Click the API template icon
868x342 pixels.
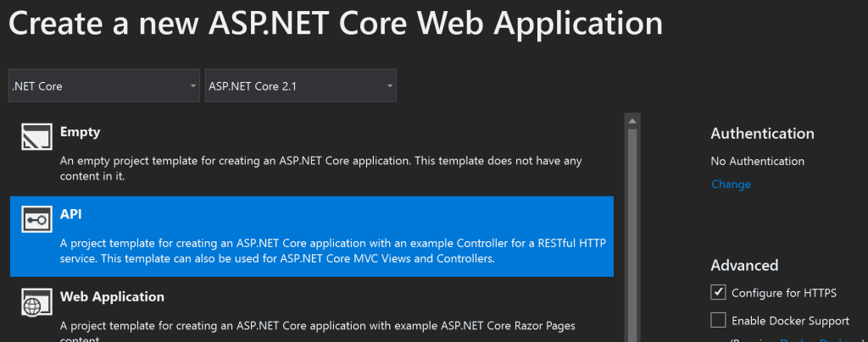tap(37, 218)
